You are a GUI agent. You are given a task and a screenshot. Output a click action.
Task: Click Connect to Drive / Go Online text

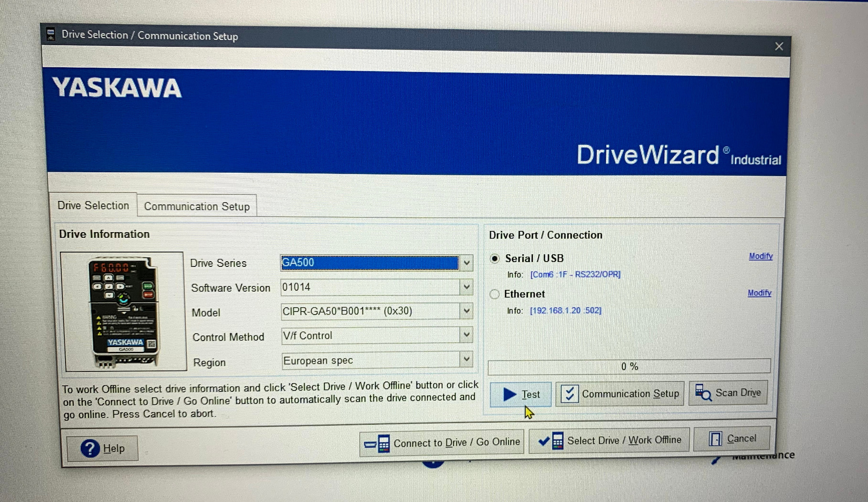tap(457, 443)
